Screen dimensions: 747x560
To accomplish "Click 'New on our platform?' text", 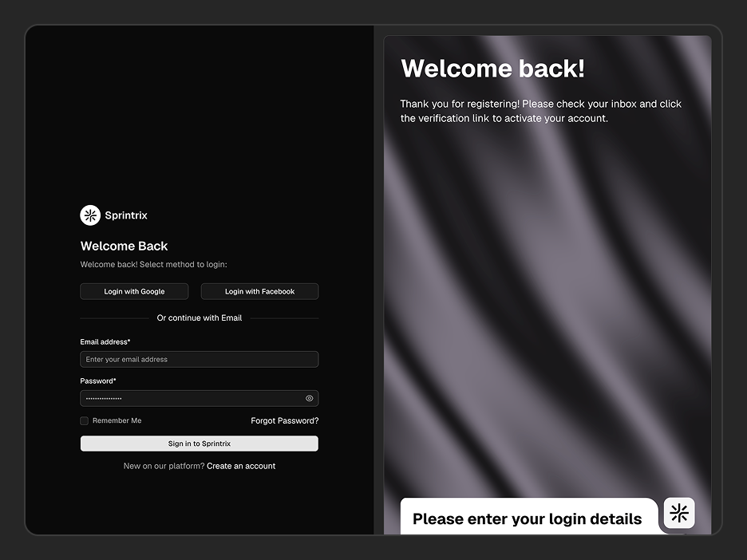I will point(164,466).
